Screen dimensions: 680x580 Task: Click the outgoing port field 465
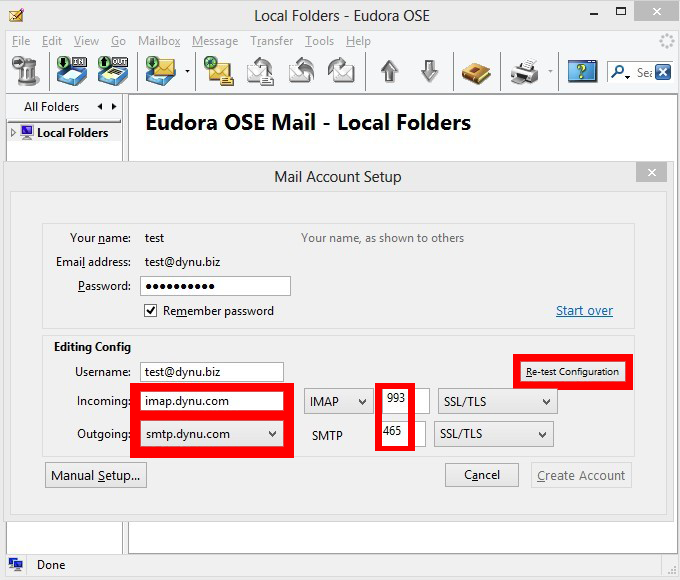(x=403, y=434)
